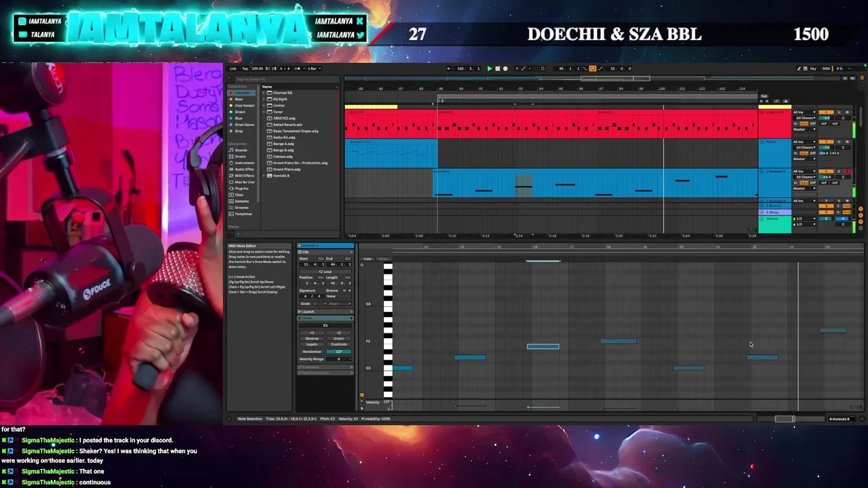
Task: Open the Launch tab in clip view
Action: [x=325, y=312]
